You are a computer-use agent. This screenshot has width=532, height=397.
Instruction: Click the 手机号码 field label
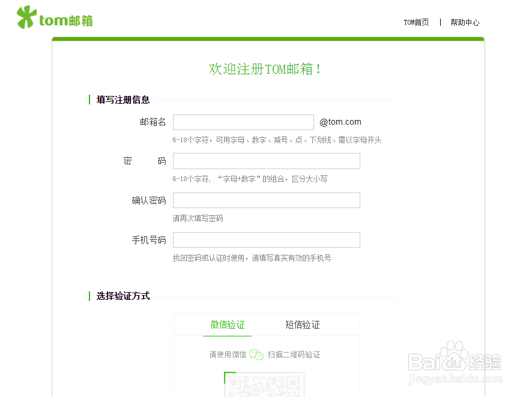tap(149, 240)
